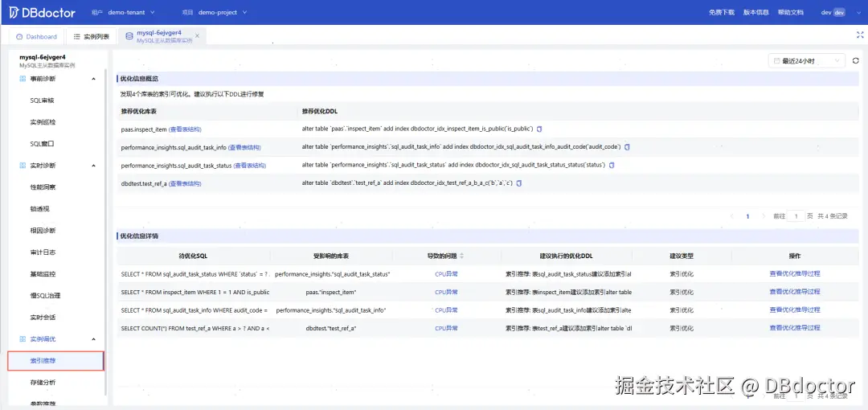The image size is (868, 410).
Task: Open 基础监控 in the sidebar
Action: [x=43, y=273]
